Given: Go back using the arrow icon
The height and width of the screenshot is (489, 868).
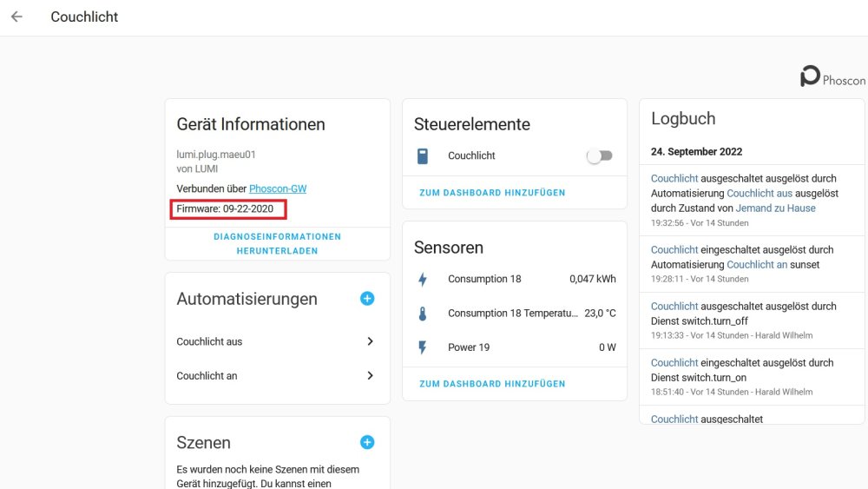Looking at the screenshot, I should pyautogui.click(x=16, y=17).
